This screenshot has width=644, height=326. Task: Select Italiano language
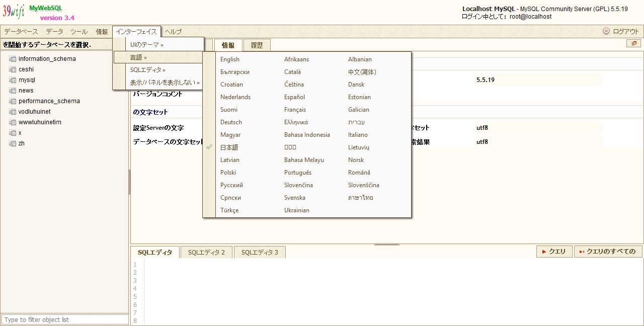pyautogui.click(x=358, y=135)
